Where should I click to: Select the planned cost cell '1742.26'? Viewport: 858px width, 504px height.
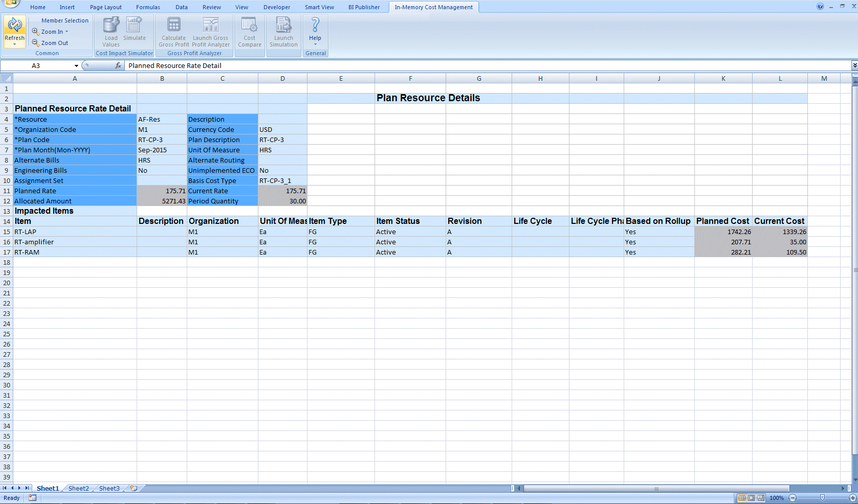[x=723, y=232]
